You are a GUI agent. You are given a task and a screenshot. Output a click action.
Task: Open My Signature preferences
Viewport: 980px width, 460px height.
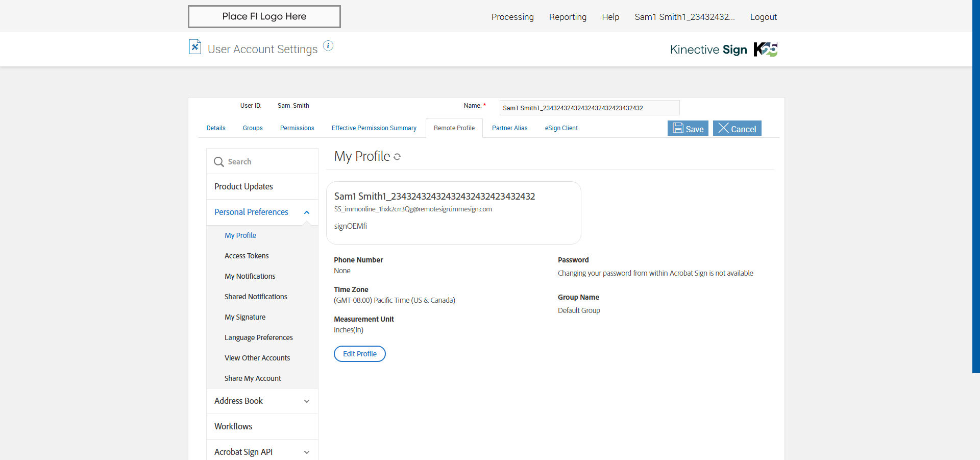point(245,317)
